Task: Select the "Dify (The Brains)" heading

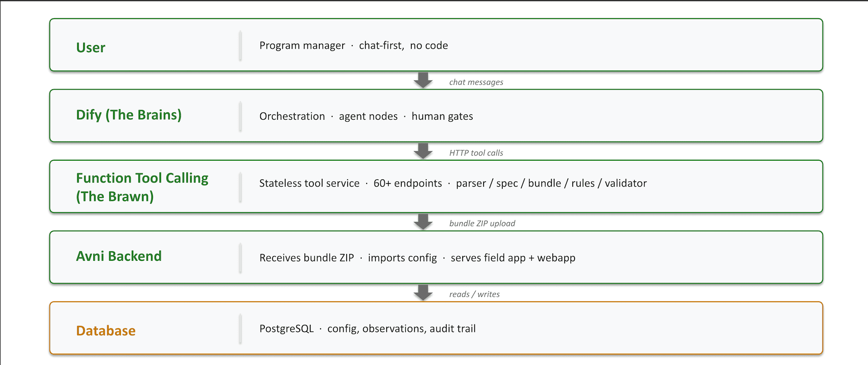Action: (129, 115)
